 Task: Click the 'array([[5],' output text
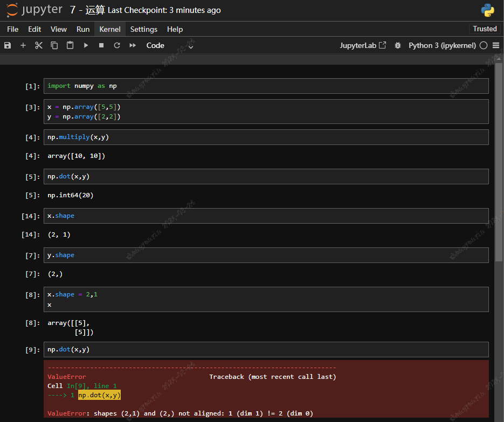pos(68,323)
